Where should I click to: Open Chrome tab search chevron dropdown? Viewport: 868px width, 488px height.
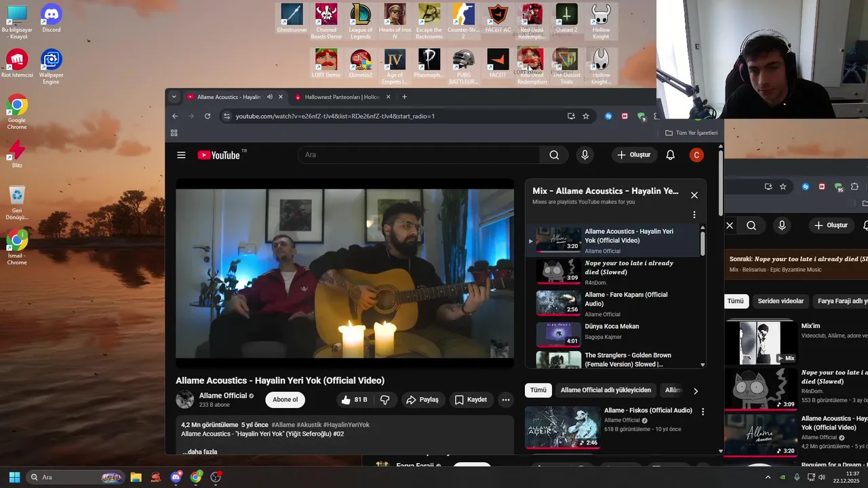[x=174, y=97]
